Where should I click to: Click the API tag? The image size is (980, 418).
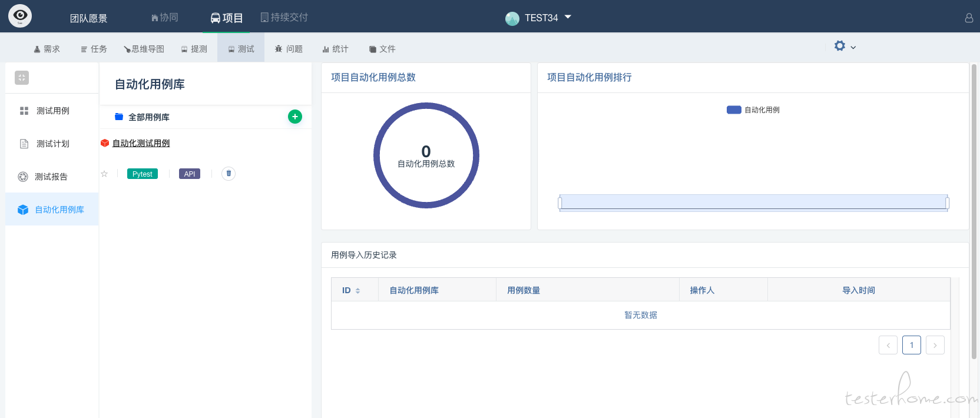(x=190, y=174)
